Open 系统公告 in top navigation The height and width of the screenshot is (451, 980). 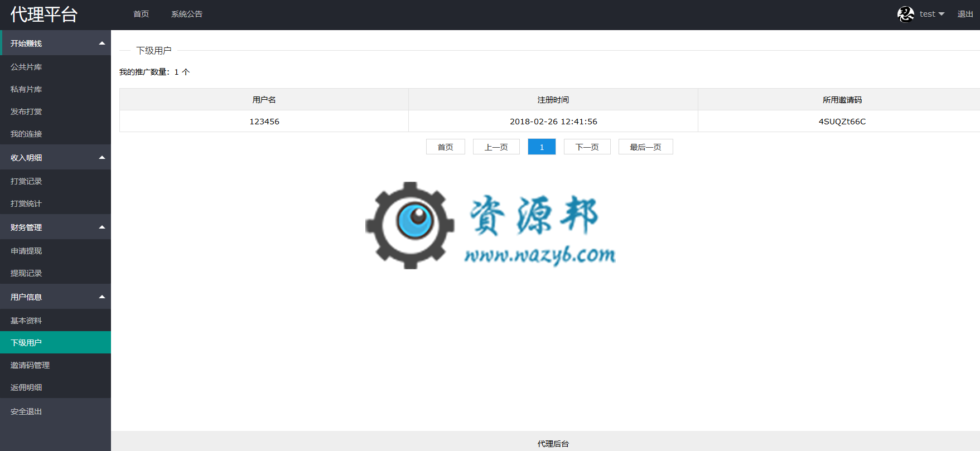tap(187, 14)
